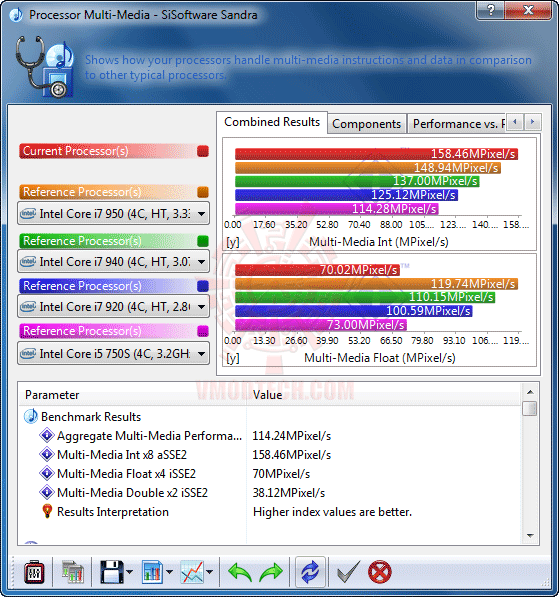
Task: Open the Intel Core i5 750S dropdown
Action: pos(113,354)
